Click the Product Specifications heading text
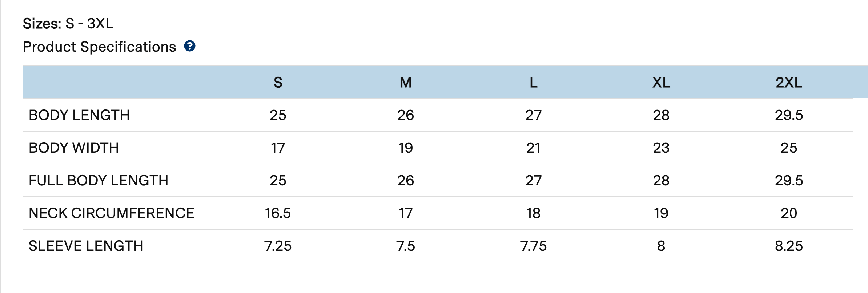The width and height of the screenshot is (868, 293). (99, 47)
